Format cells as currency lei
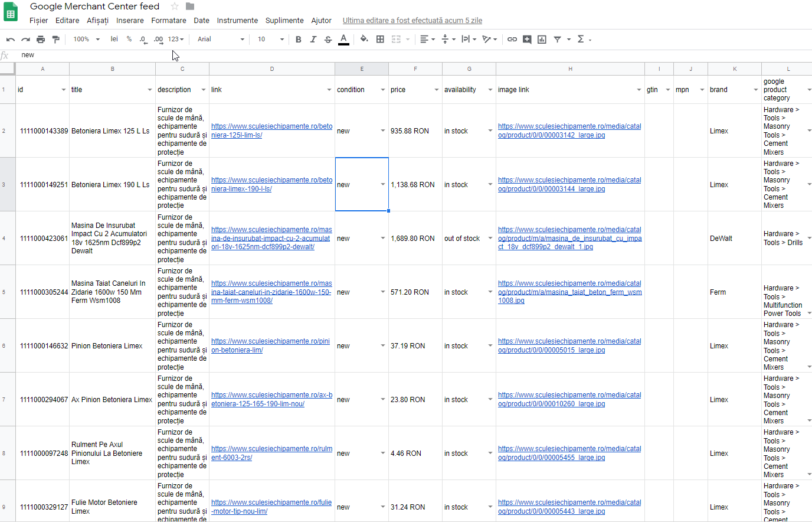The image size is (812, 522). 114,39
